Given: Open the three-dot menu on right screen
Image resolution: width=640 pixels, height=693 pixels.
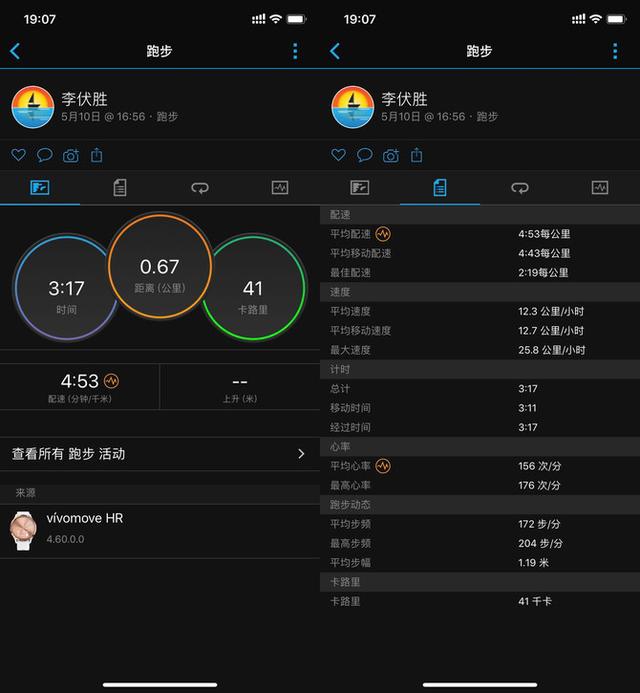Looking at the screenshot, I should [615, 51].
